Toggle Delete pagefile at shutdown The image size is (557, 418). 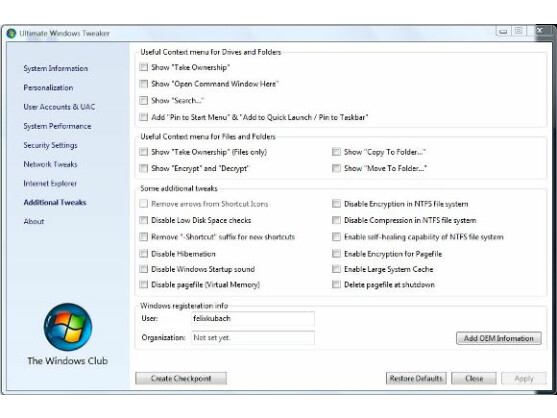coord(336,284)
